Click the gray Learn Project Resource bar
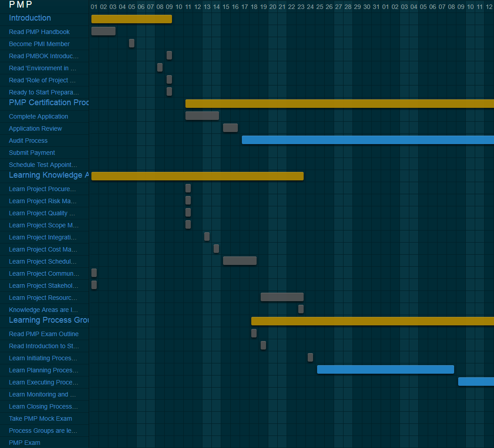This screenshot has width=494, height=448. tap(282, 297)
